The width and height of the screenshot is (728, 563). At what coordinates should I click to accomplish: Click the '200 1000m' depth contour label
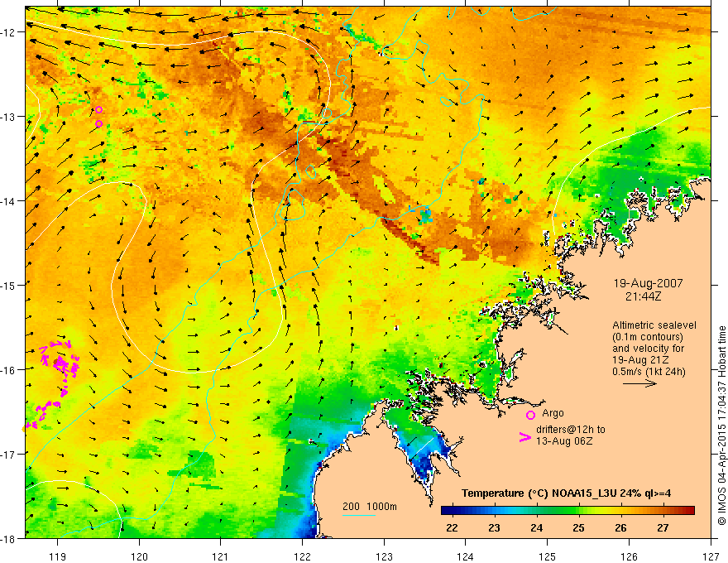(370, 507)
